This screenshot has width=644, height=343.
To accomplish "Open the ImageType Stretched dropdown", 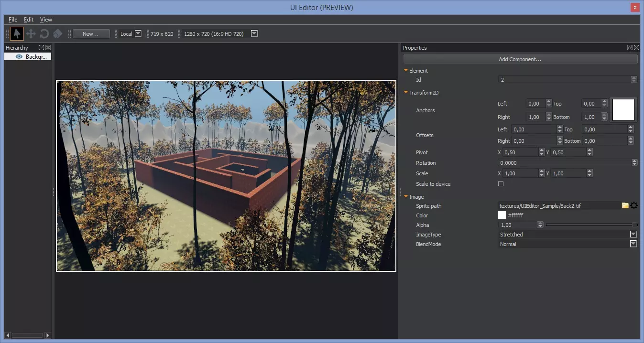I will 633,234.
